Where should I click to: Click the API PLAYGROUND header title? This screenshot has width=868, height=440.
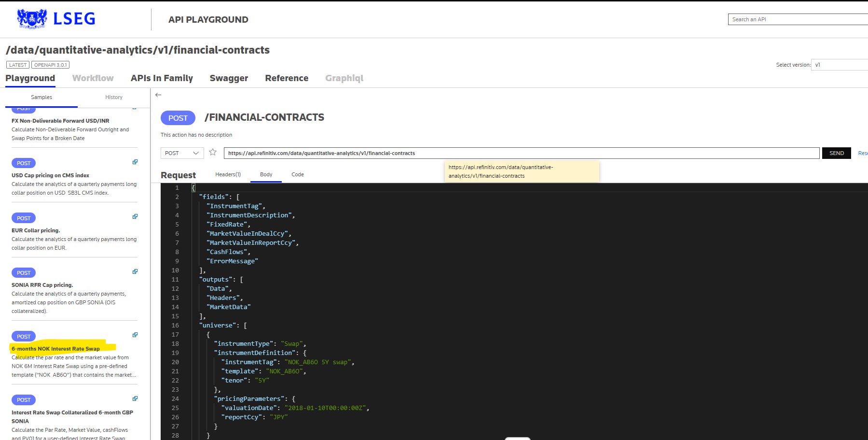click(208, 20)
